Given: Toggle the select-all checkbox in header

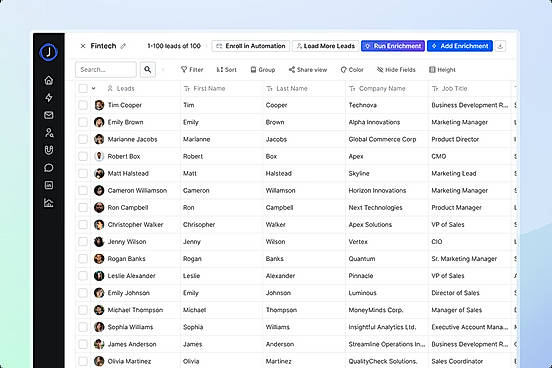Looking at the screenshot, I should pos(83,88).
